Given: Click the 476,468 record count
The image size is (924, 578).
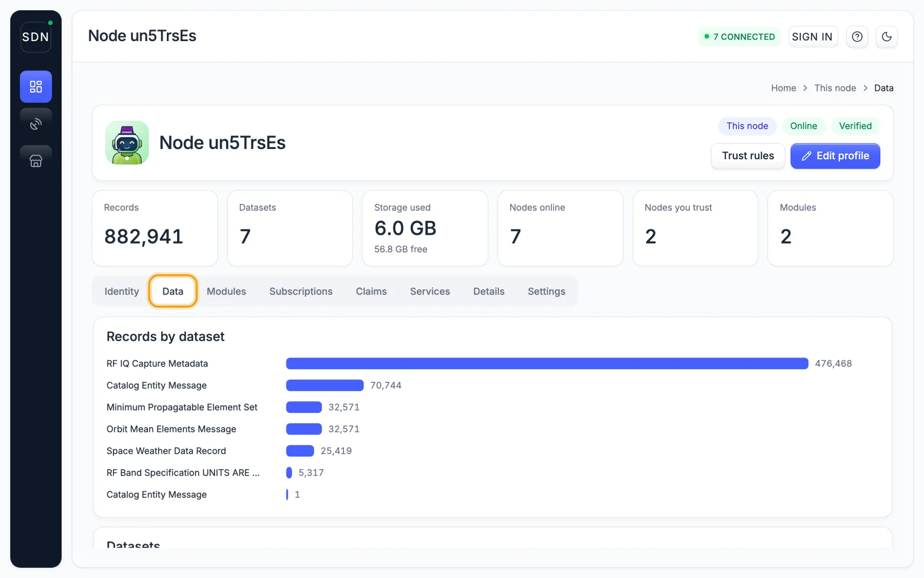Looking at the screenshot, I should tap(833, 364).
